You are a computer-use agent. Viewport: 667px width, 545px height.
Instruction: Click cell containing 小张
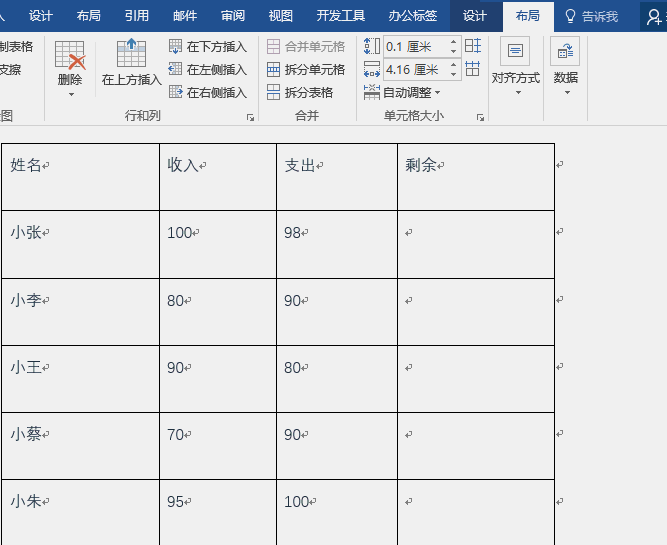tap(80, 245)
